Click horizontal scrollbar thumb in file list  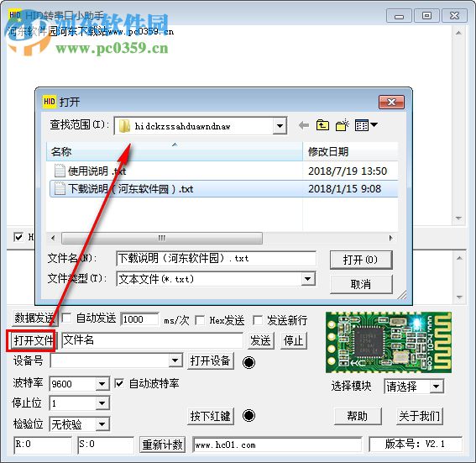(162, 238)
